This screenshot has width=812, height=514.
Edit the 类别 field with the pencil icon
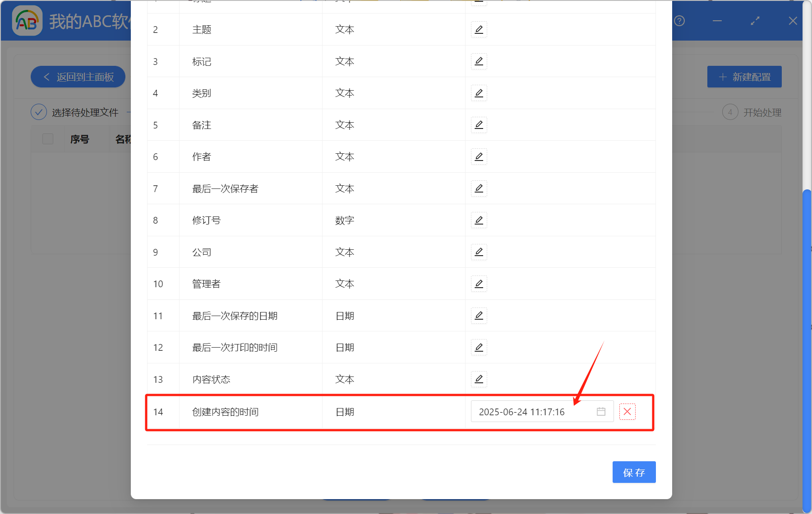click(479, 93)
